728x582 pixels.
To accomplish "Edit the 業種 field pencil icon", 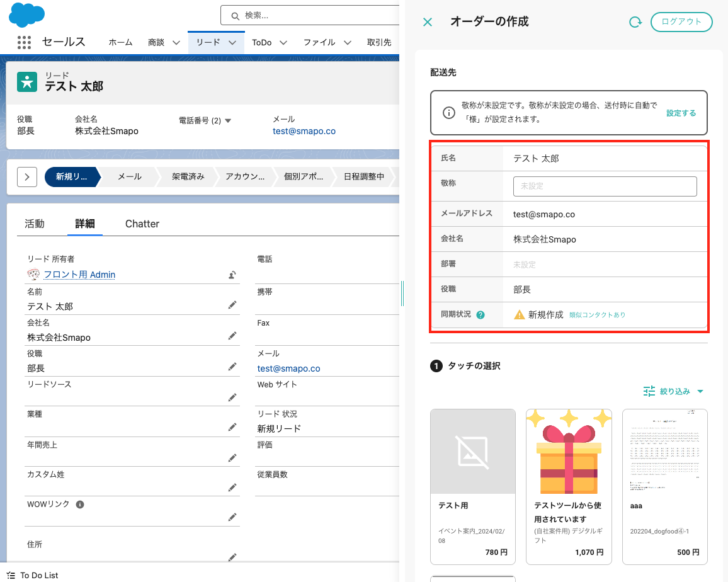I will click(x=232, y=427).
